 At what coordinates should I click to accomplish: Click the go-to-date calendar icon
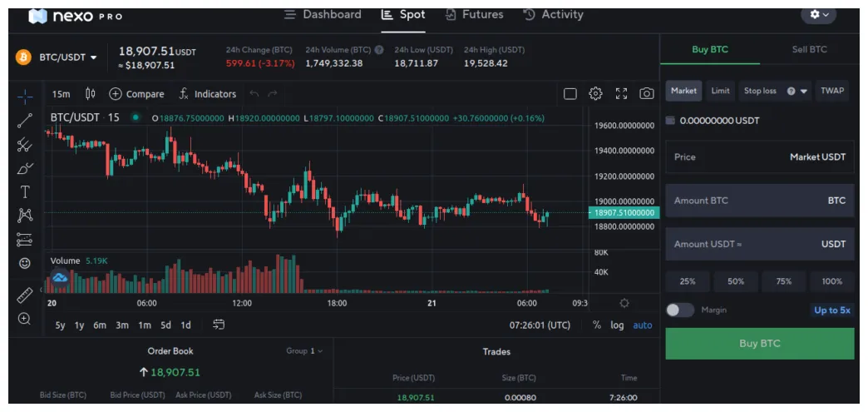click(x=219, y=325)
